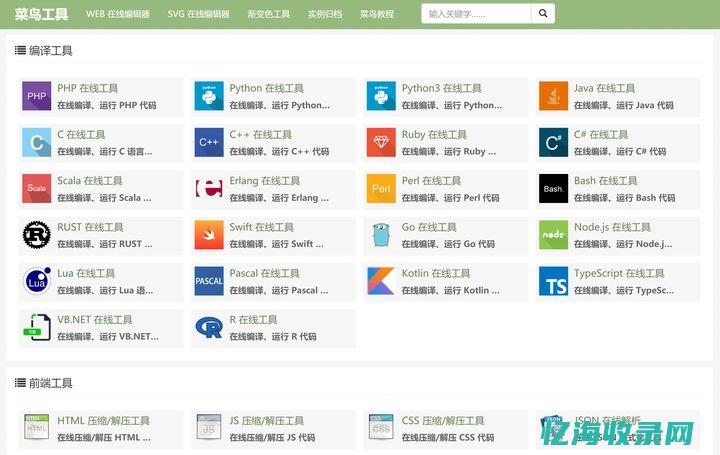The image size is (720, 455).
Task: Open HTML 压缩/解压工具 link
Action: coord(103,421)
